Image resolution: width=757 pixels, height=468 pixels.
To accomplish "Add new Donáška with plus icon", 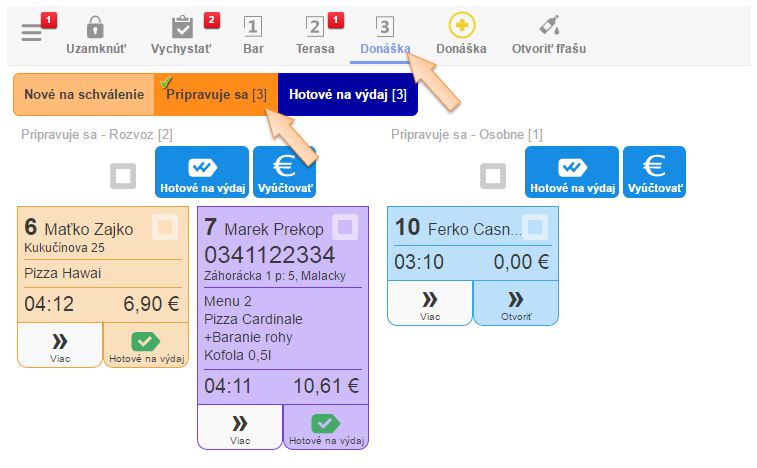I will click(461, 27).
